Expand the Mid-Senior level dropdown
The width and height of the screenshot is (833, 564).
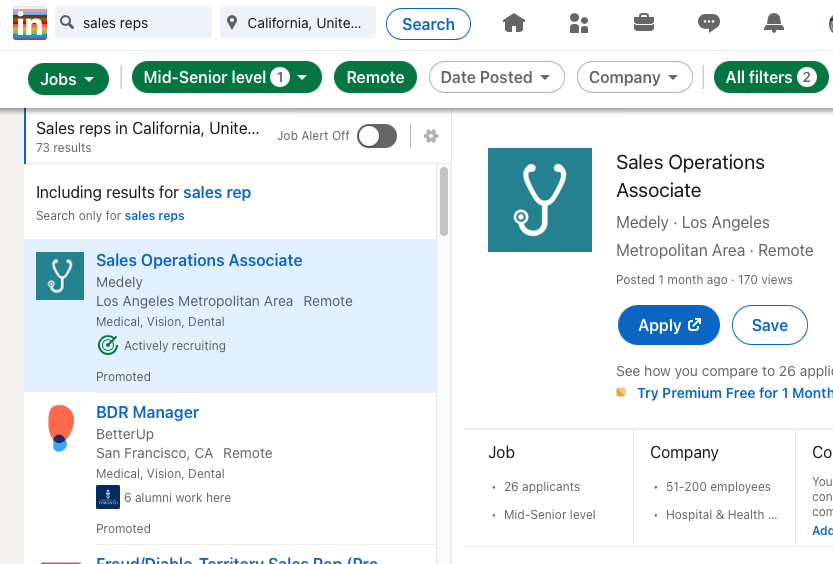pos(227,77)
